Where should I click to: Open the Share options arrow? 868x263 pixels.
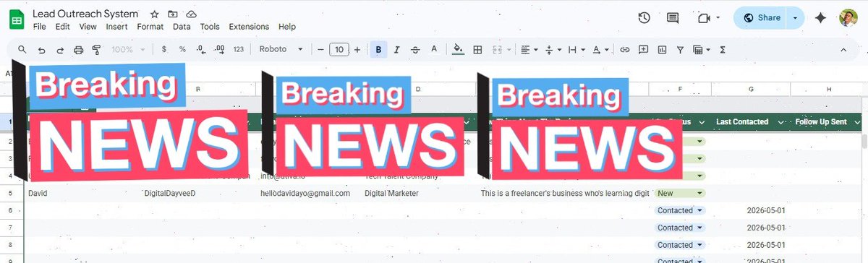(796, 18)
